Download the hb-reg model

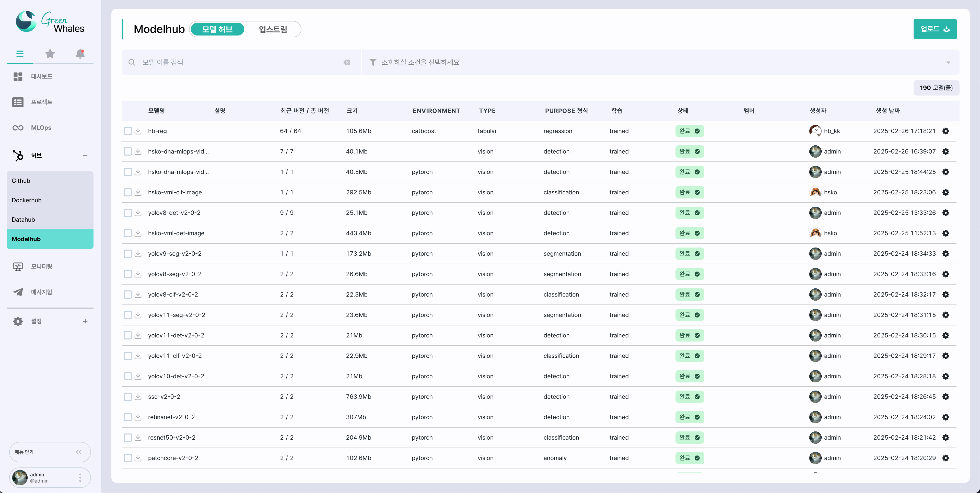click(x=138, y=131)
